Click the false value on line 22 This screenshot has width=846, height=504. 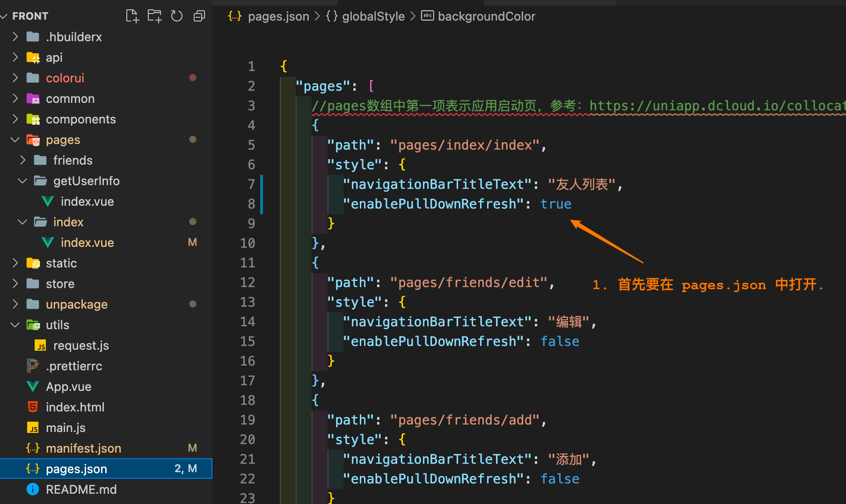(x=560, y=479)
